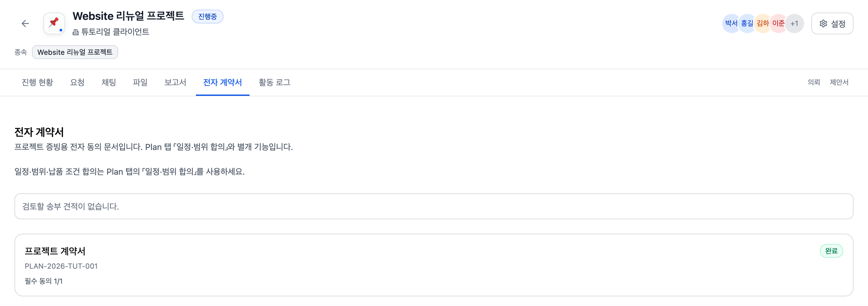The width and height of the screenshot is (868, 306).
Task: Click the building icon beside 튜토리얼 클라이언트
Action: tap(76, 32)
